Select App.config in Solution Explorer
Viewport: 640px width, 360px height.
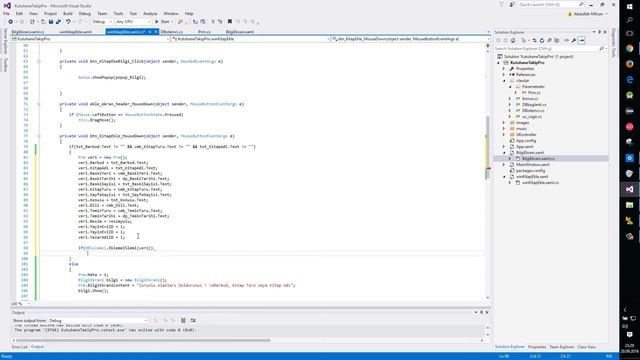(526, 140)
